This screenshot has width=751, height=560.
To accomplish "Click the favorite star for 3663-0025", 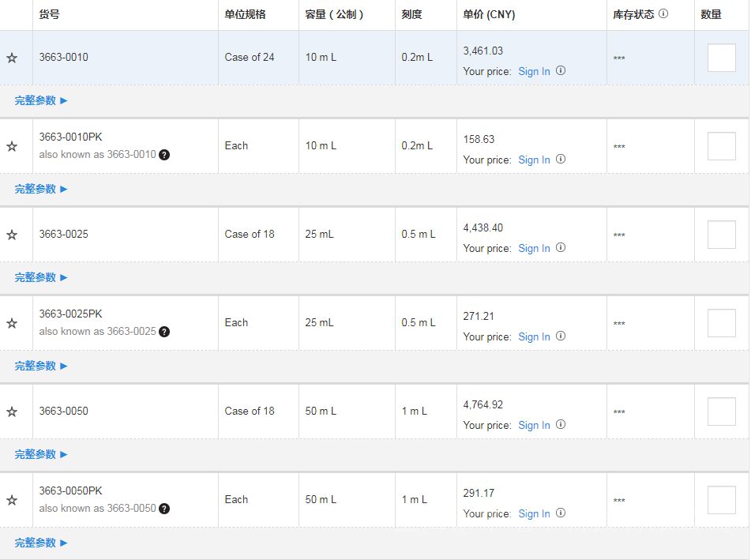I will coord(12,235).
